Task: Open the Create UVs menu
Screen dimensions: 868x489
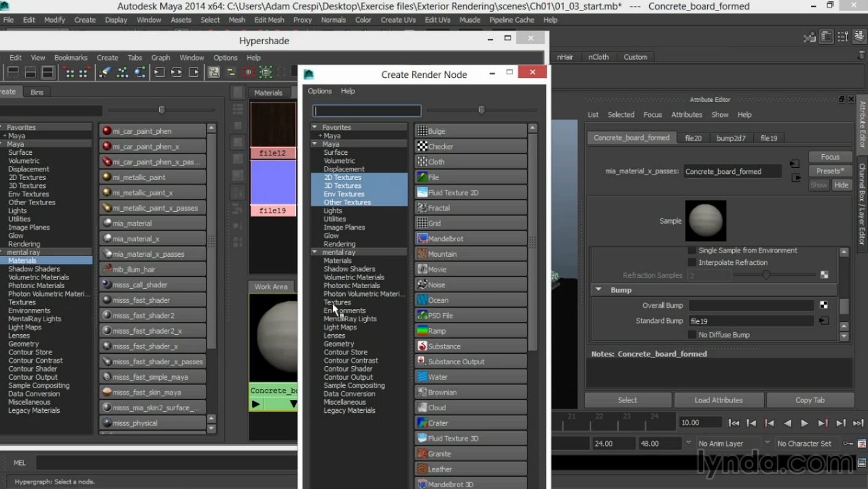Action: pos(398,20)
